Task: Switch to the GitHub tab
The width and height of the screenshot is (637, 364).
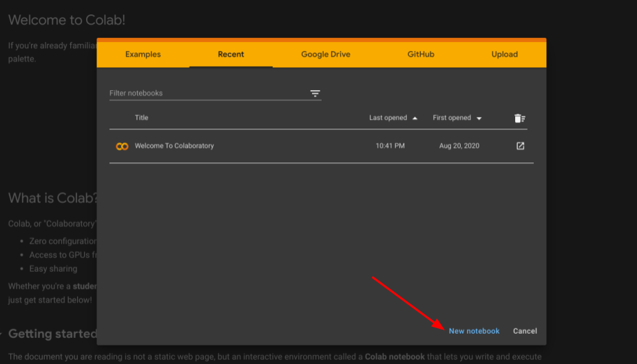Action: point(421,54)
